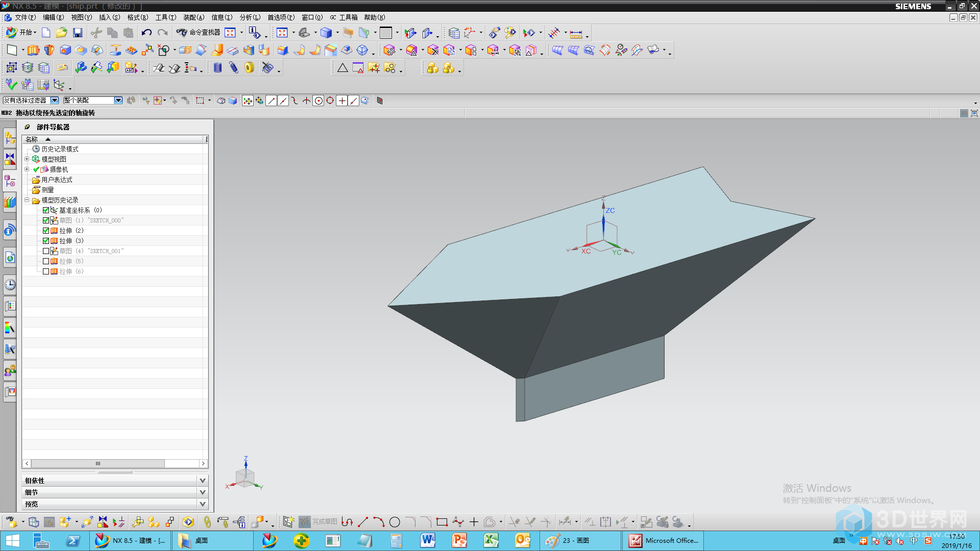Screen dimensions: 980x551
Task: Select the Hole feature icon
Action: (65, 50)
